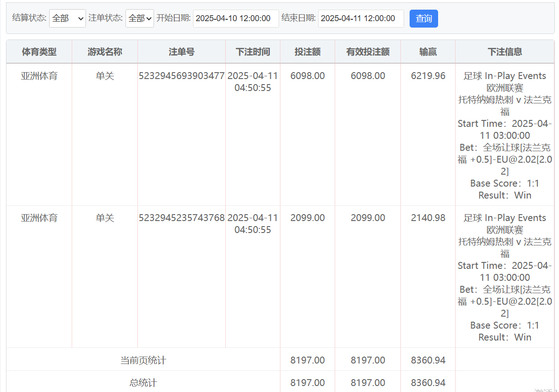The width and height of the screenshot is (559, 392).
Task: Click the 6219.96 win amount cell
Action: click(x=428, y=76)
